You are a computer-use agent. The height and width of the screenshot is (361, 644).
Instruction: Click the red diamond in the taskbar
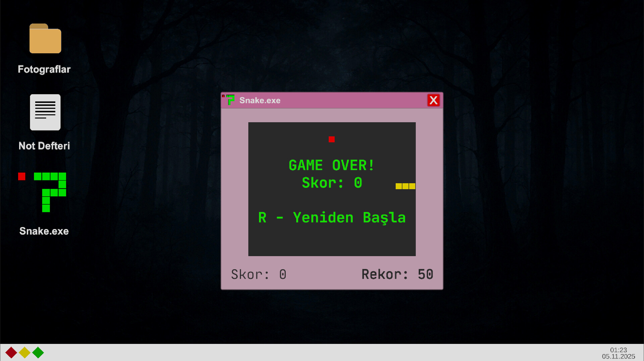click(11, 353)
